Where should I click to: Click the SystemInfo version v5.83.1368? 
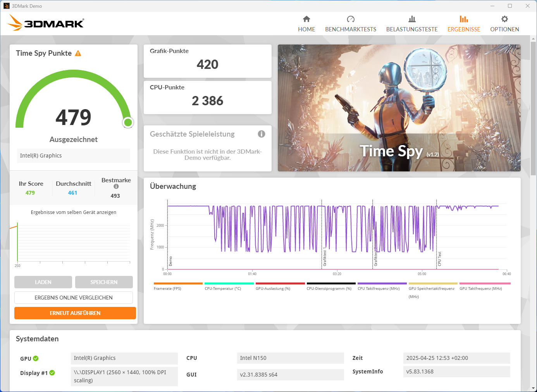(457, 371)
